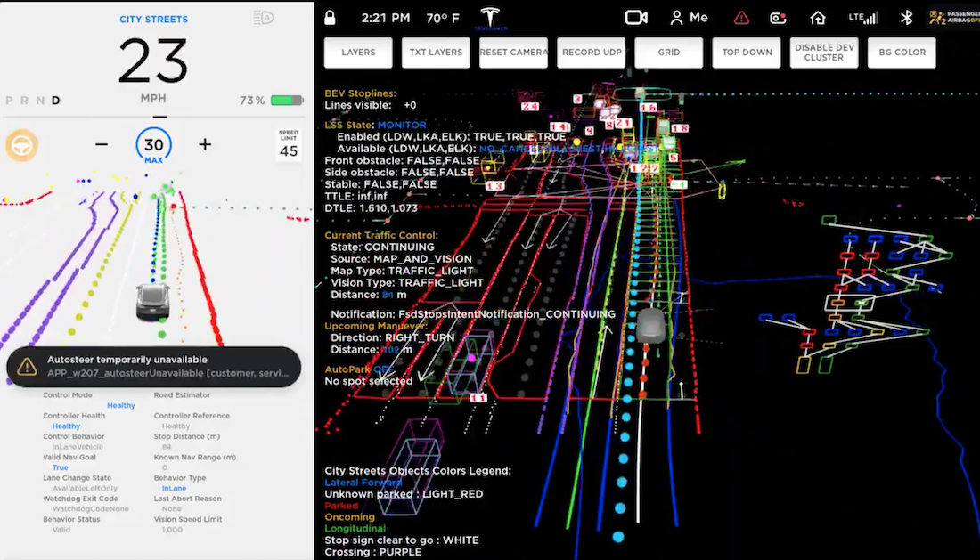The height and width of the screenshot is (560, 980).
Task: Increase max speed with the plus stepper
Action: point(203,144)
